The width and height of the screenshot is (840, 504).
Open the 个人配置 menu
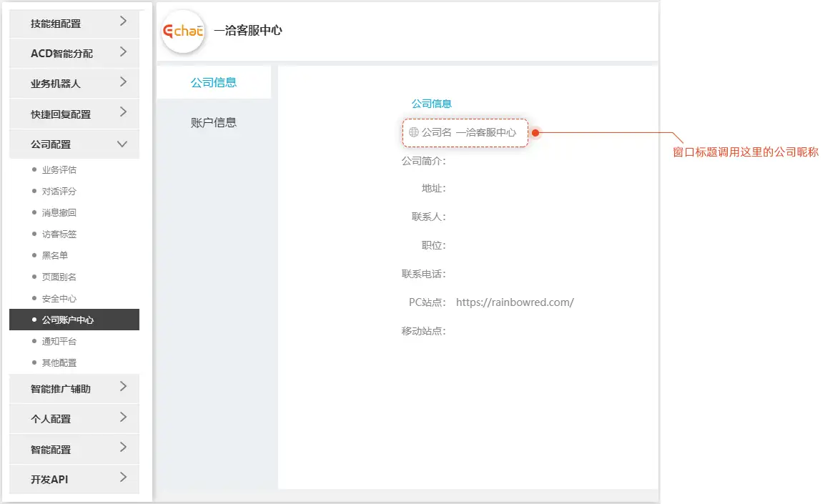click(74, 419)
